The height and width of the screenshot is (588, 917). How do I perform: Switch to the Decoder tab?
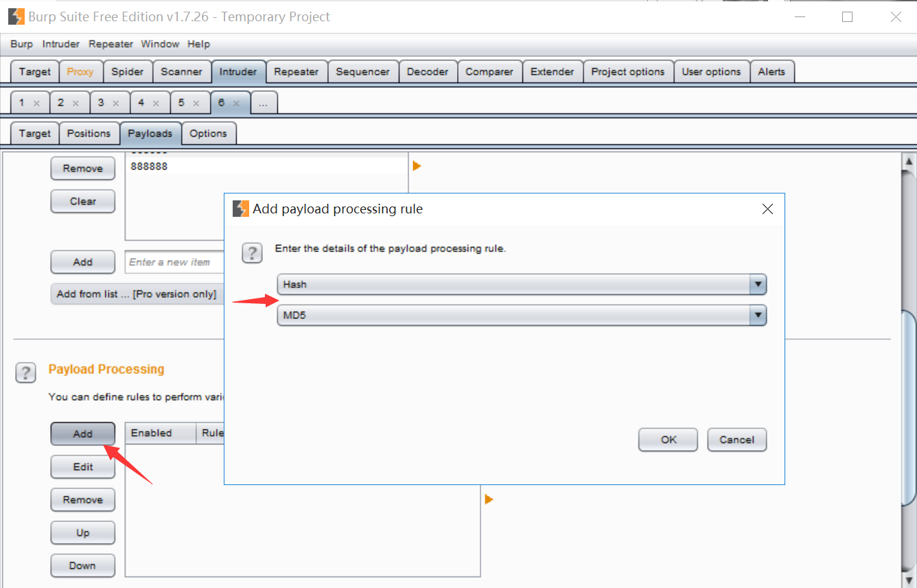tap(427, 71)
